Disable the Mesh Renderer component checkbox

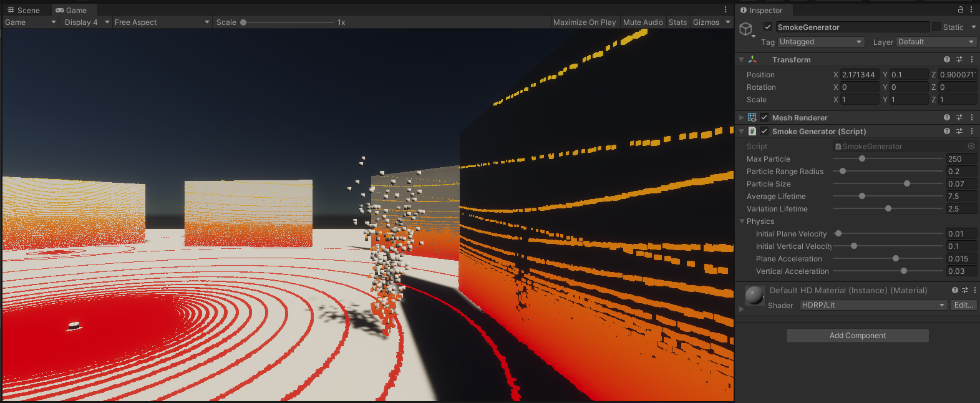pyautogui.click(x=764, y=118)
